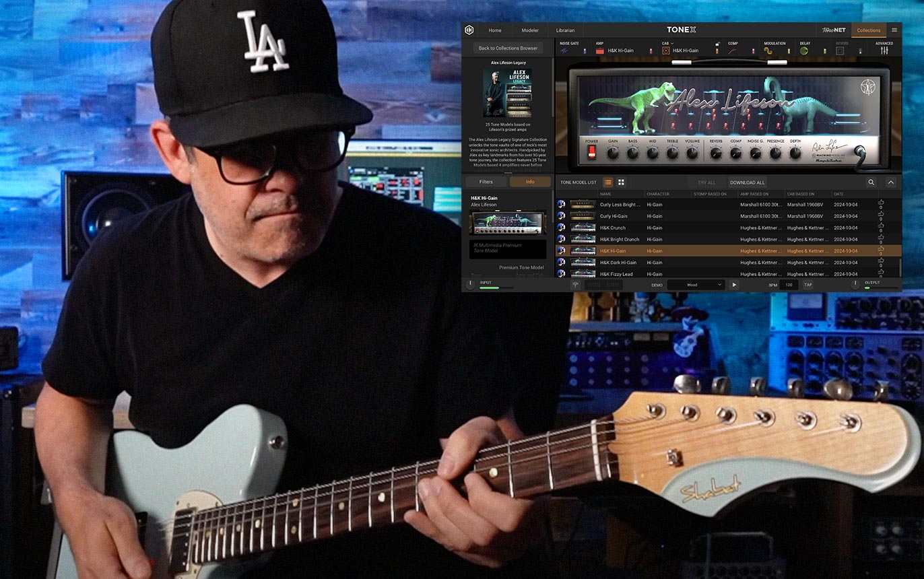Click the Download All button
Image resolution: width=924 pixels, height=579 pixels.
(747, 182)
